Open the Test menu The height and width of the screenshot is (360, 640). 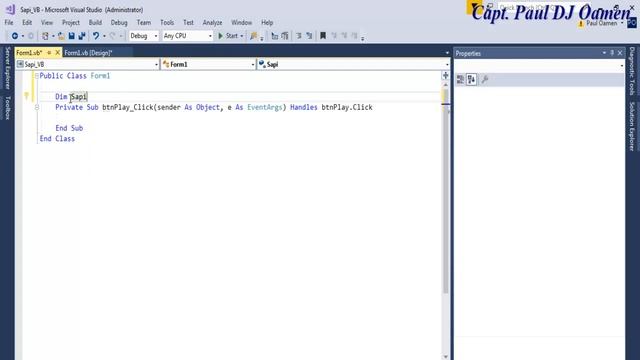188,22
